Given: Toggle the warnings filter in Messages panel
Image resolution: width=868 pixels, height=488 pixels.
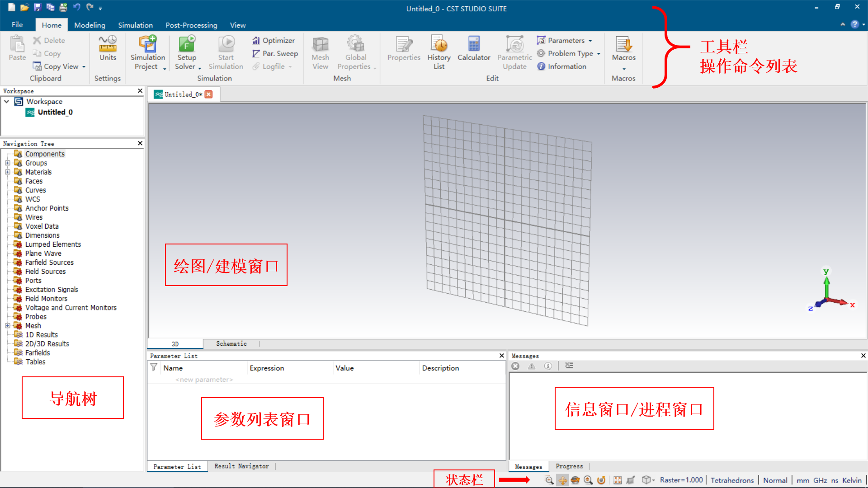Looking at the screenshot, I should tap(532, 366).
